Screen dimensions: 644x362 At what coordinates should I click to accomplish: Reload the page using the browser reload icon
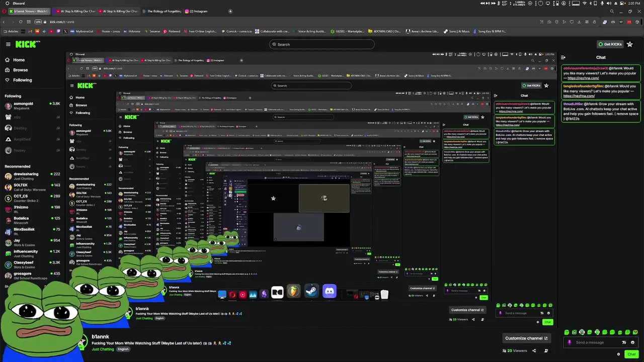click(21, 22)
